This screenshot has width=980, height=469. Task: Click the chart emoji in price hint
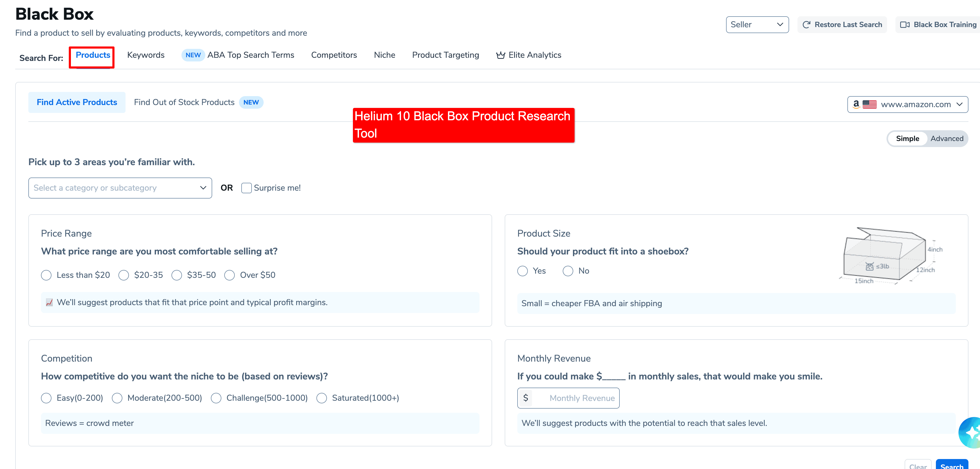point(49,303)
